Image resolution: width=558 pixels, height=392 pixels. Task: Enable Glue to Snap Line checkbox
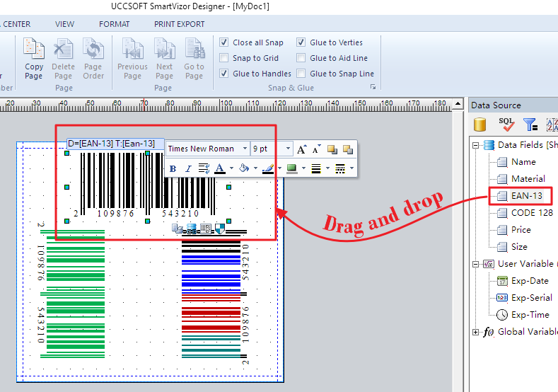(x=301, y=74)
